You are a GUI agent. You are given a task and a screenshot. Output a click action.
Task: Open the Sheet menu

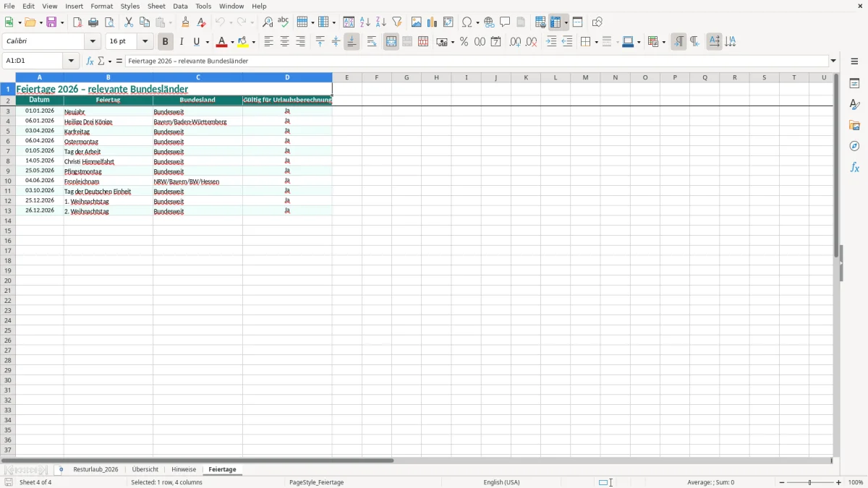point(156,6)
